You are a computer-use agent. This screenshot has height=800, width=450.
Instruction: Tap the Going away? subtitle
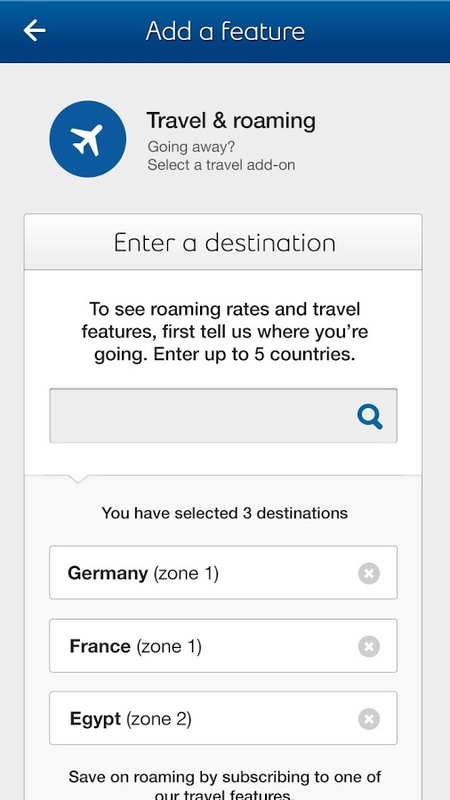point(191,147)
